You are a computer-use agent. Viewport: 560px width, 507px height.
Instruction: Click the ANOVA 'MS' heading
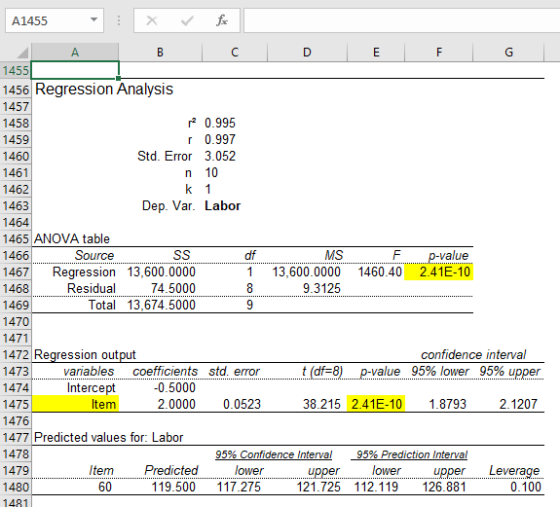click(334, 255)
